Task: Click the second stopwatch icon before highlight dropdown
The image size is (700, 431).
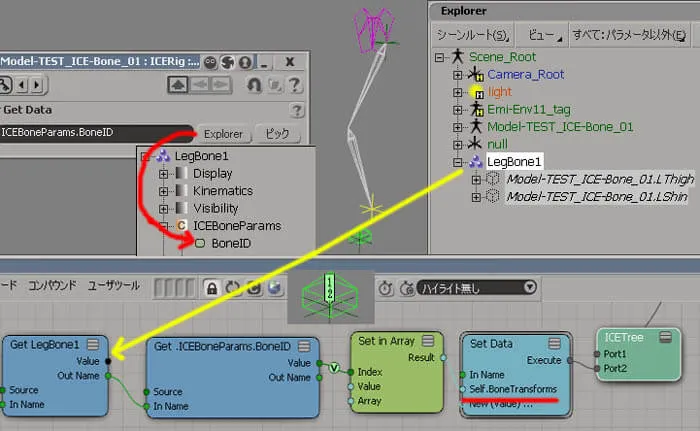Action: coord(407,289)
